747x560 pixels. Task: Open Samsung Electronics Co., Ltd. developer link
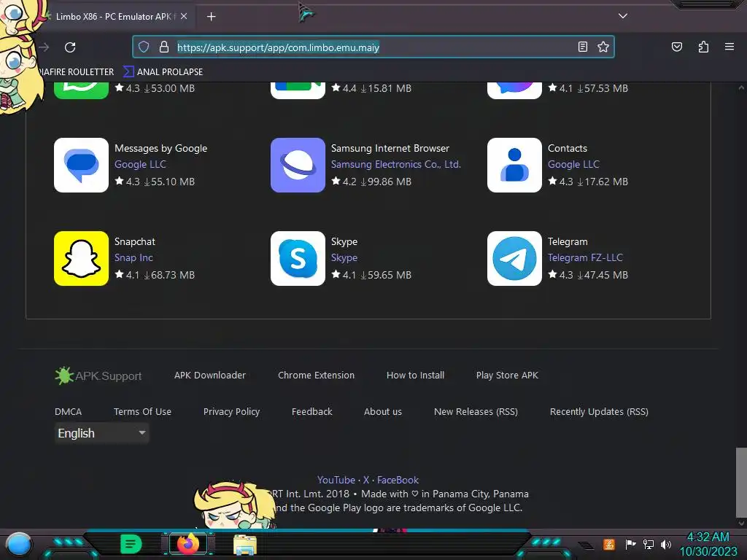pos(396,164)
